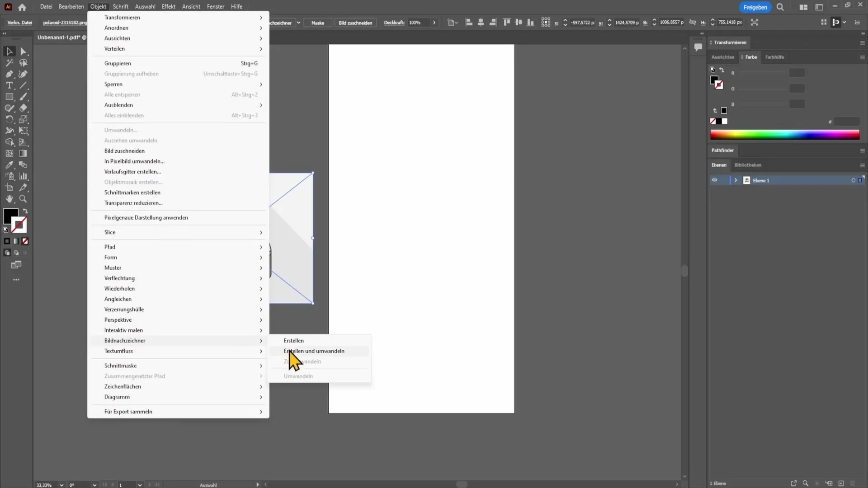Select the Paintbrush tool

coord(24,97)
